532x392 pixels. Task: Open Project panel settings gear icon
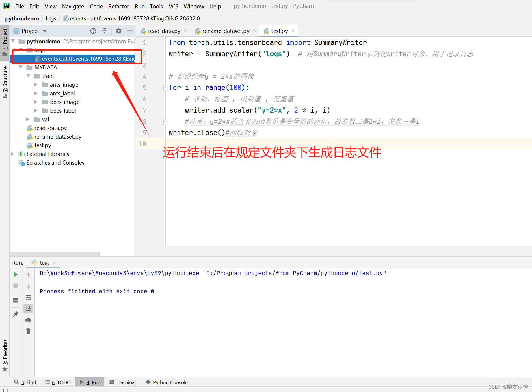tap(118, 31)
